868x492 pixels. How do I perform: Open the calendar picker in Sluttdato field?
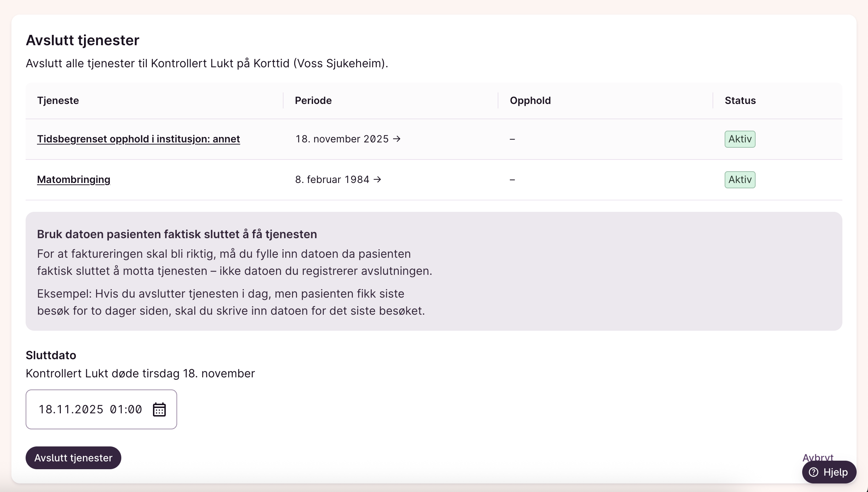(x=159, y=409)
